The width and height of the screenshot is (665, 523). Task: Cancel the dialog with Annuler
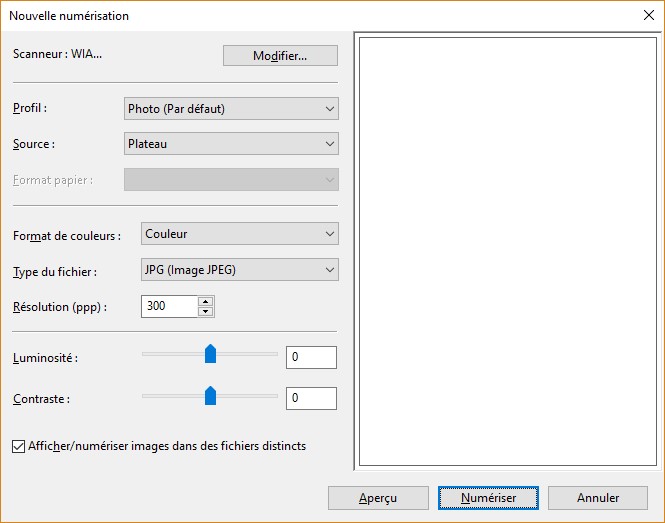(598, 498)
